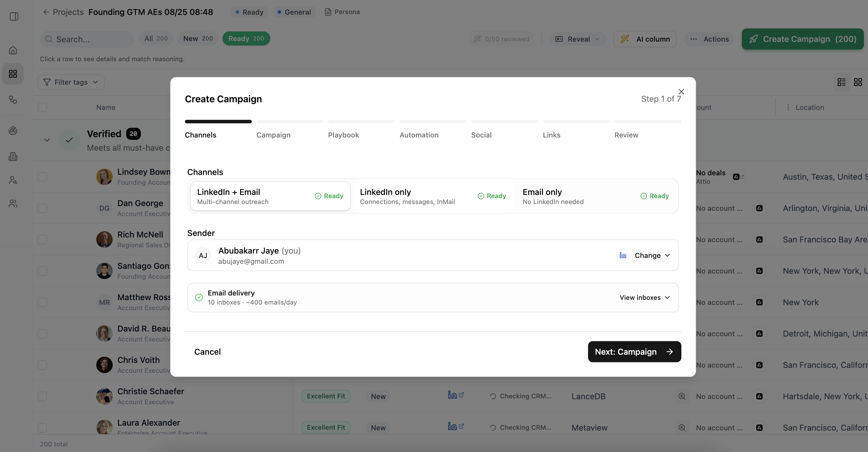Viewport: 868px width, 452px height.
Task: Click Create Campaign (200) green button
Action: click(802, 39)
